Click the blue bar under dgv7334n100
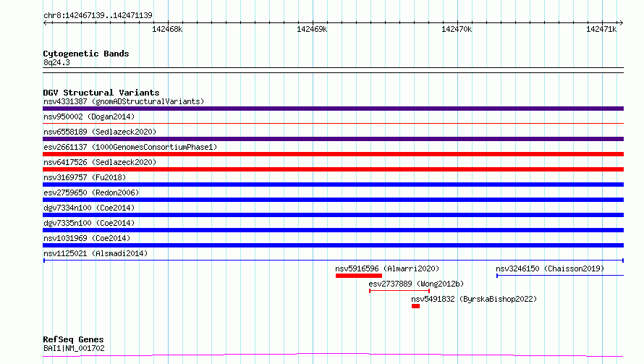Screen dimensions: 644x364 point(333,215)
